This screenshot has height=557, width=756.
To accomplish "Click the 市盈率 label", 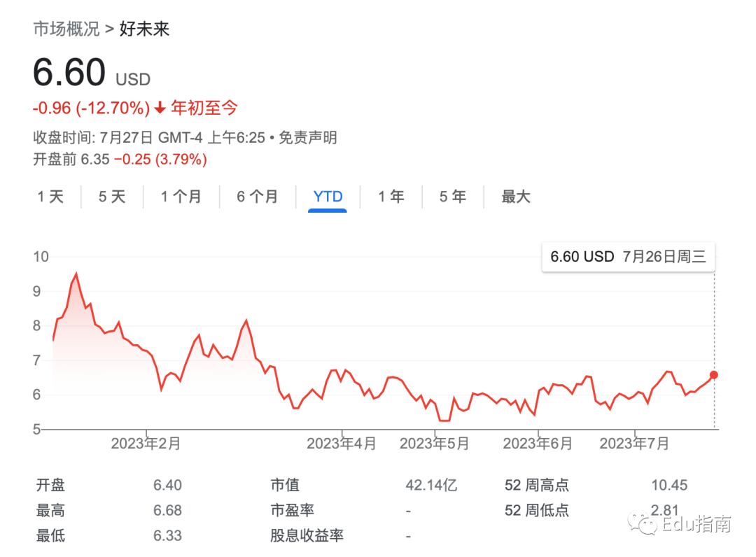I will pyautogui.click(x=292, y=510).
